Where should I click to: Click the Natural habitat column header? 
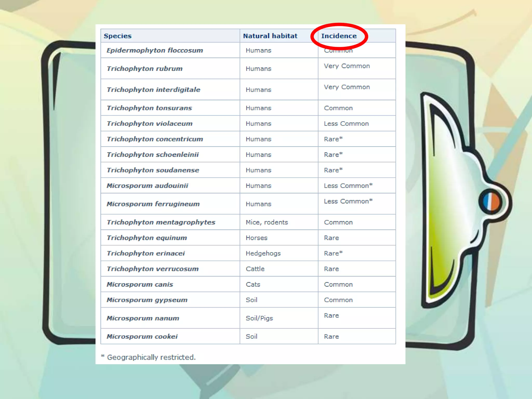pyautogui.click(x=270, y=36)
